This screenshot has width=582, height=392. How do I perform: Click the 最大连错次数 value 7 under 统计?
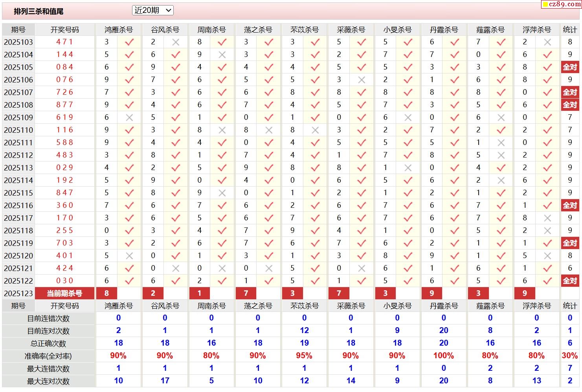click(570, 368)
